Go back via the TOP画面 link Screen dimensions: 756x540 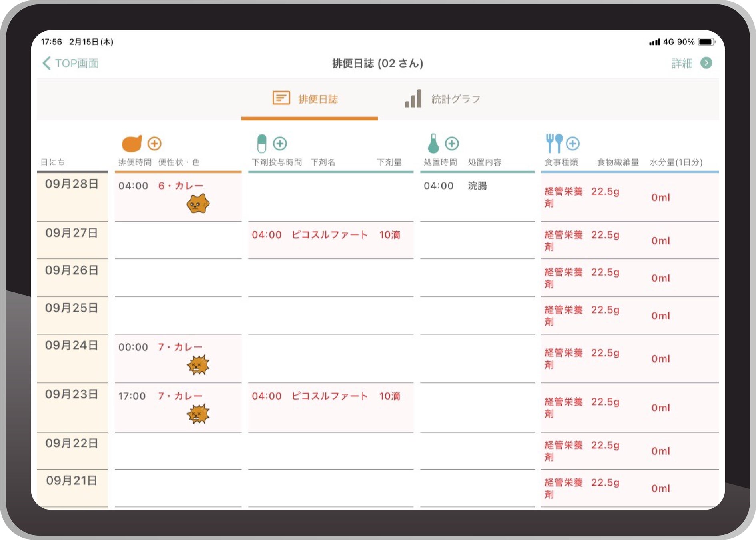76,63
